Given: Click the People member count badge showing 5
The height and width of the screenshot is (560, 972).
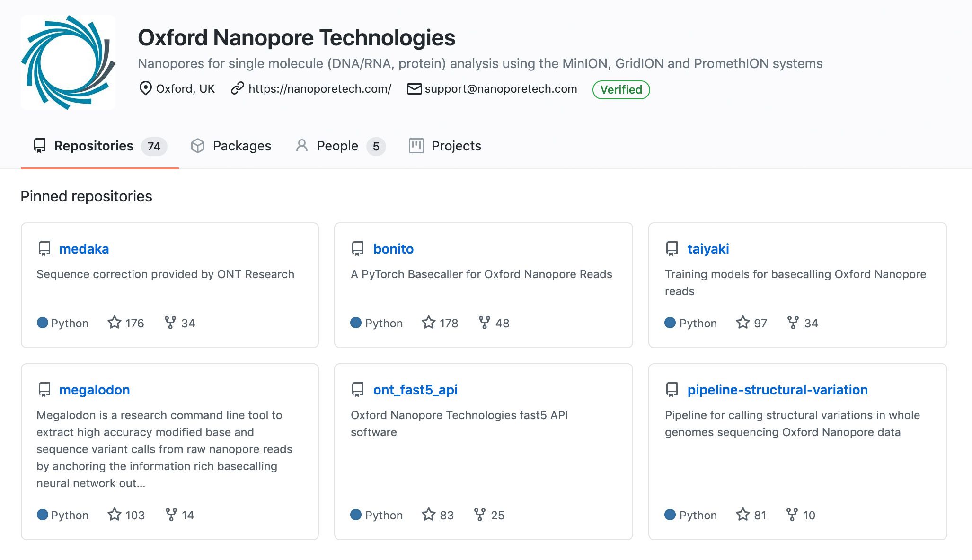Looking at the screenshot, I should (x=376, y=147).
